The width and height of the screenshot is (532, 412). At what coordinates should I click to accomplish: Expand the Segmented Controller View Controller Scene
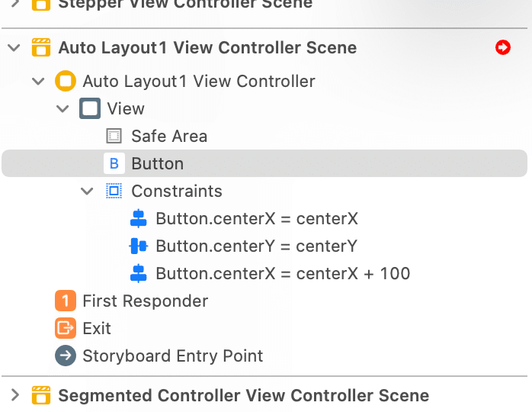click(x=15, y=395)
